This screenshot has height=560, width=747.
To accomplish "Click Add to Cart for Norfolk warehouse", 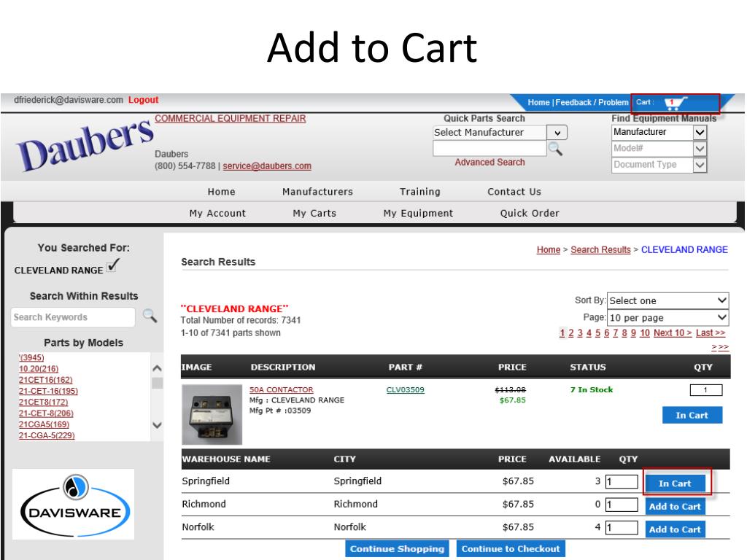I will tap(675, 529).
